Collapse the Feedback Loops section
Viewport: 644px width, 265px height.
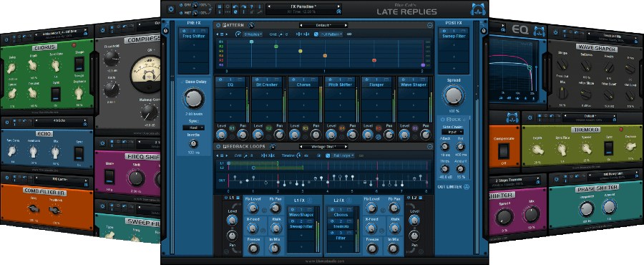(429, 147)
